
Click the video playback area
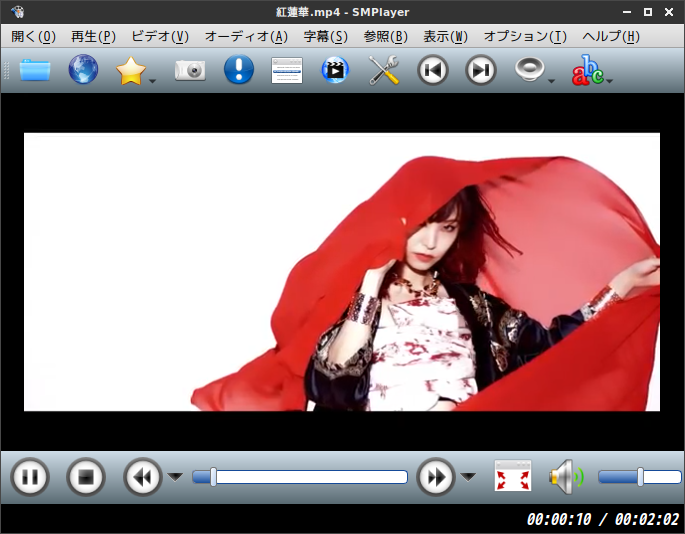tap(342, 272)
